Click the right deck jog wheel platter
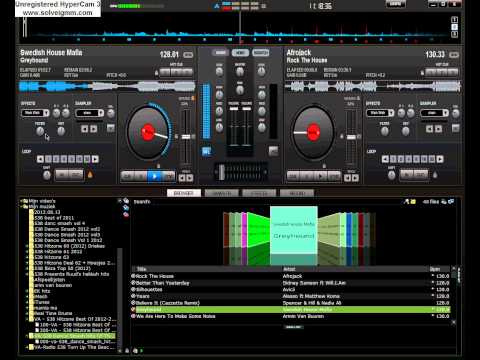480x360 pixels. coord(313,132)
